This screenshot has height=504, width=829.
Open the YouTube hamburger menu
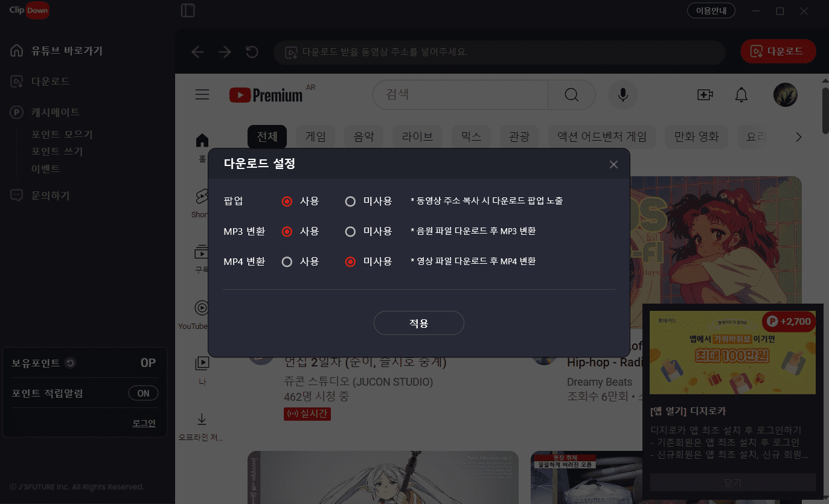point(202,95)
